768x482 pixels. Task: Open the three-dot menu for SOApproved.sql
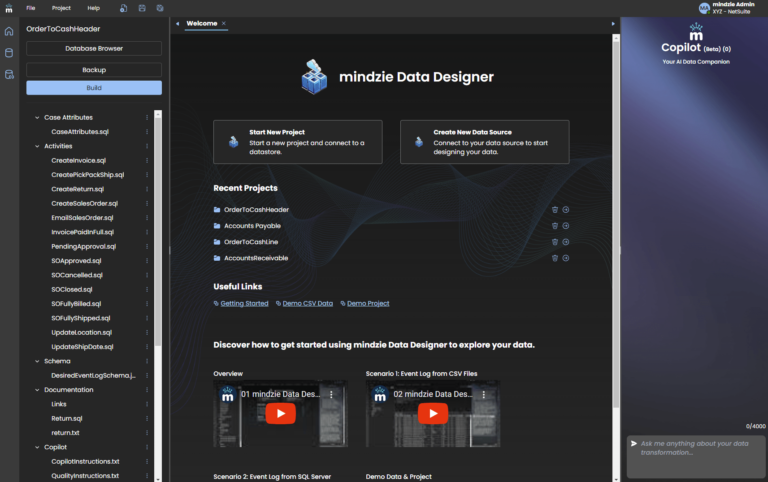pos(147,261)
